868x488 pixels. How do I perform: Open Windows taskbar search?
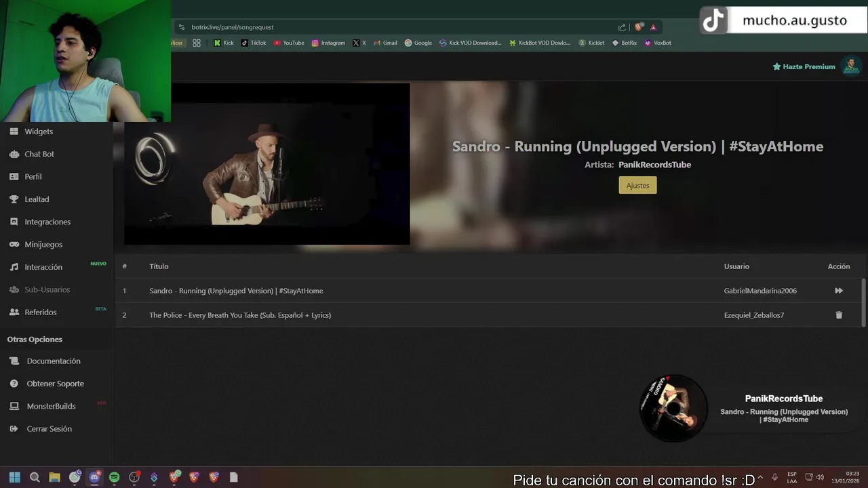(35, 477)
